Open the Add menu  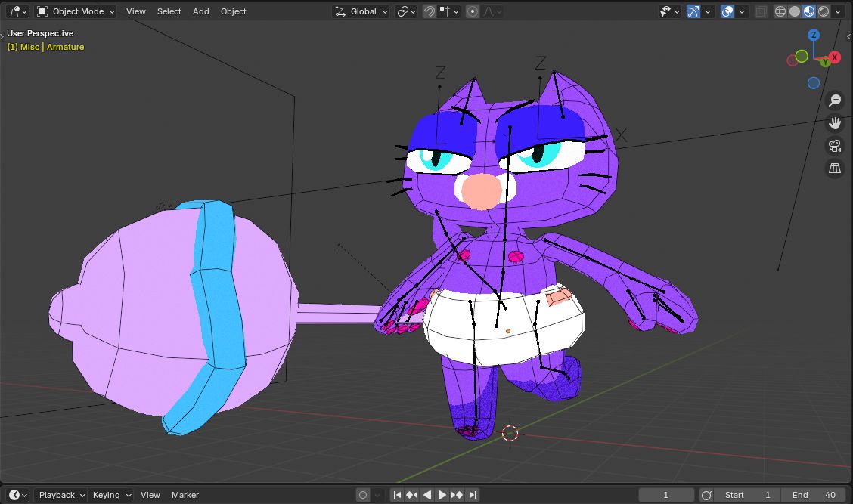[x=200, y=11]
